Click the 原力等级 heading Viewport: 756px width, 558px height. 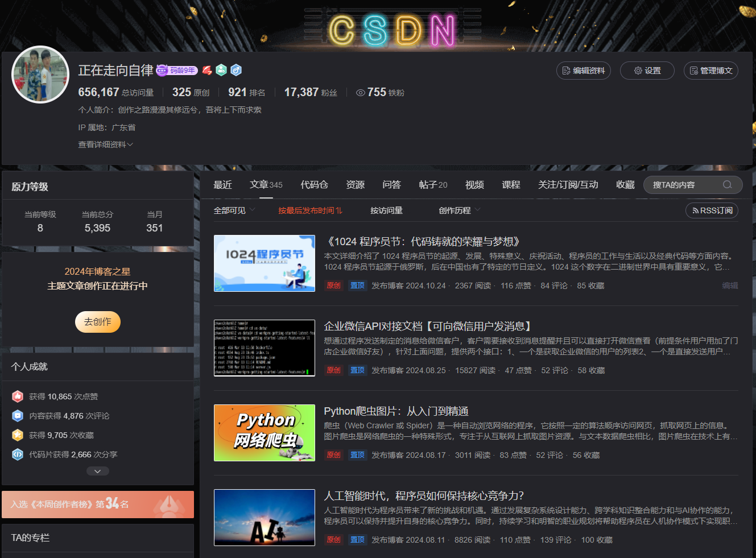[30, 187]
